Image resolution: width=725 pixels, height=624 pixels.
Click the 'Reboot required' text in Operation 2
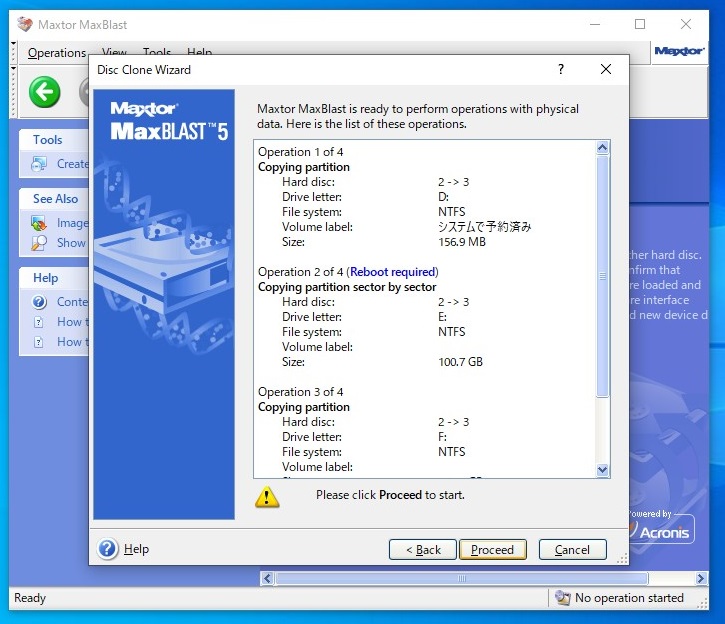[x=393, y=272]
